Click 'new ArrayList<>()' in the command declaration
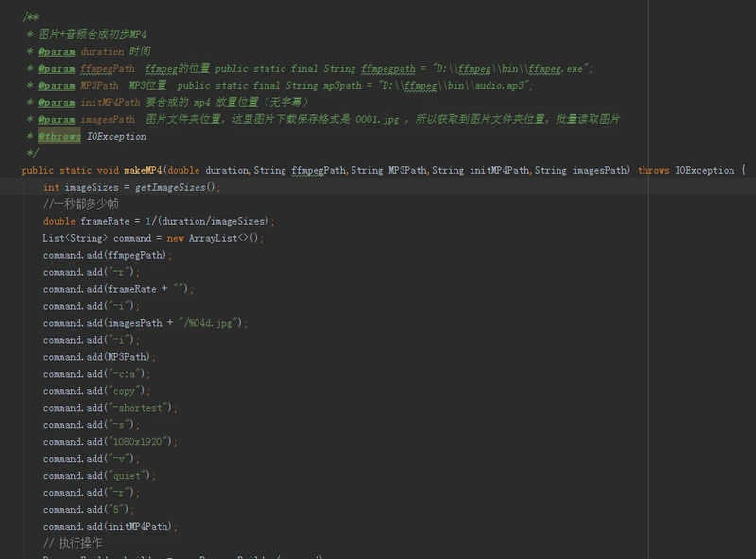 click(213, 238)
